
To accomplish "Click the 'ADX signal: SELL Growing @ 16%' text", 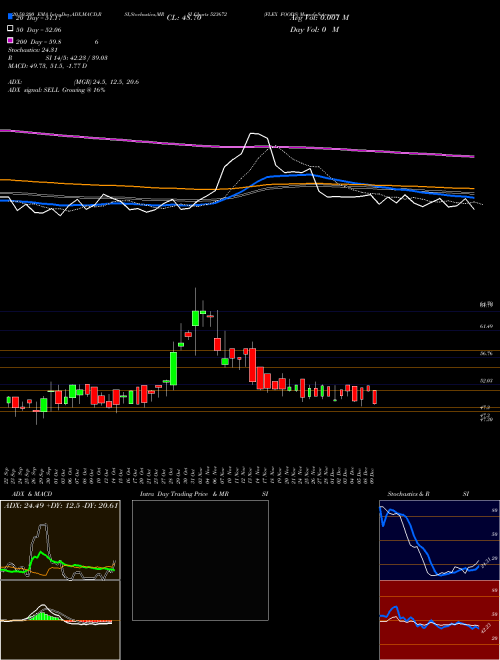I will (56, 90).
